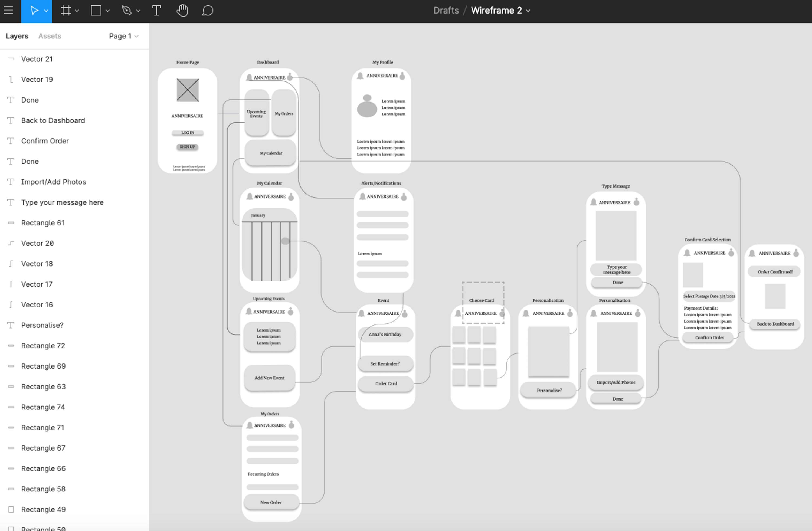Select the Choose Card frame title
Image resolution: width=812 pixels, height=531 pixels.
(482, 300)
